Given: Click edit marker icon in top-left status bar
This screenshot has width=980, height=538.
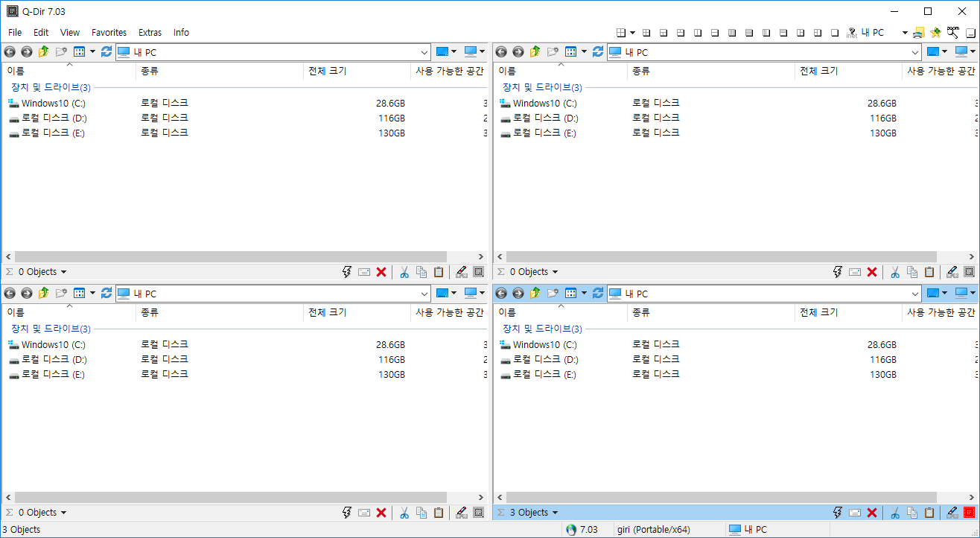Looking at the screenshot, I should pyautogui.click(x=461, y=272).
